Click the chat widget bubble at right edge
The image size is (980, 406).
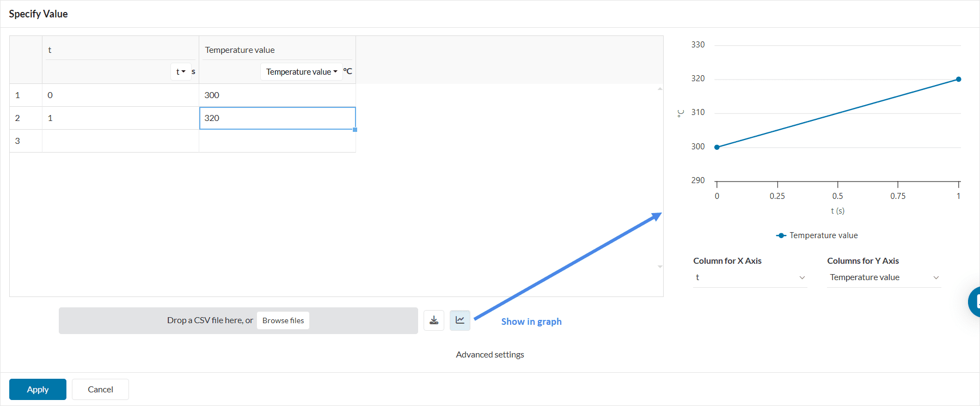(975, 301)
